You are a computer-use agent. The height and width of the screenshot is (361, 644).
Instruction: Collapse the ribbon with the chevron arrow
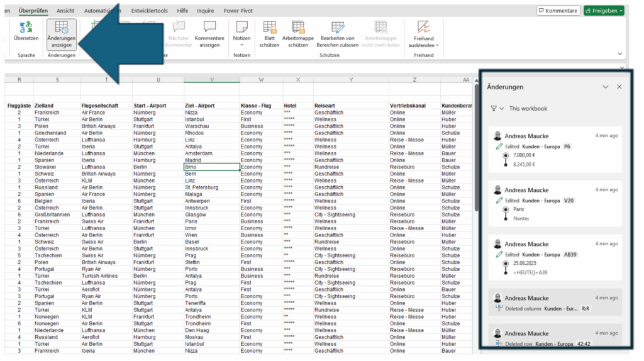coord(619,54)
